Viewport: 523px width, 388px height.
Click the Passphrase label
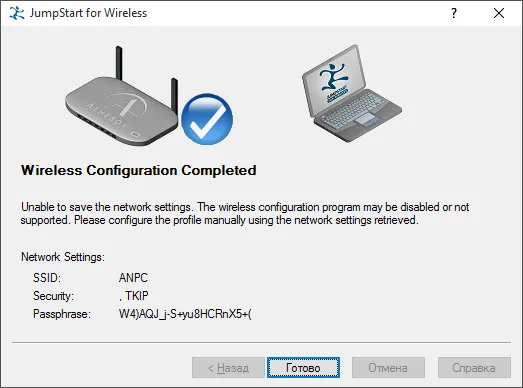point(62,314)
